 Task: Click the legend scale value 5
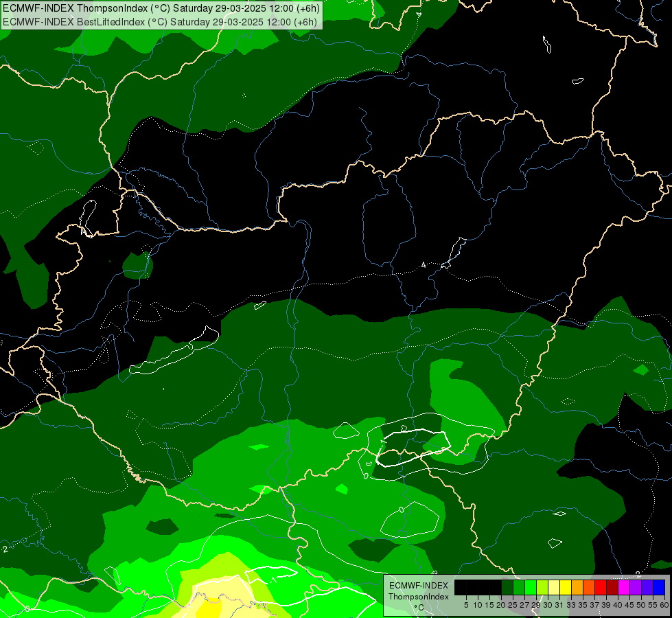click(466, 605)
